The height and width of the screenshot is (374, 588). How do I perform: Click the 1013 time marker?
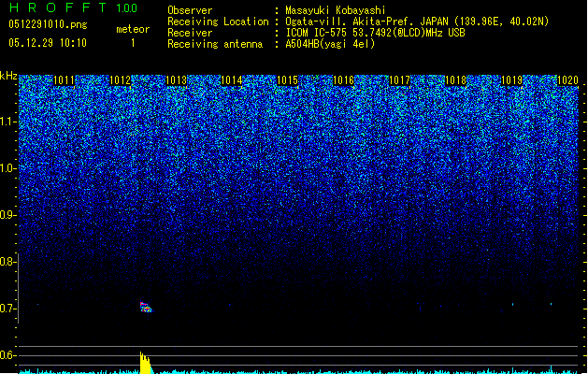pyautogui.click(x=176, y=80)
